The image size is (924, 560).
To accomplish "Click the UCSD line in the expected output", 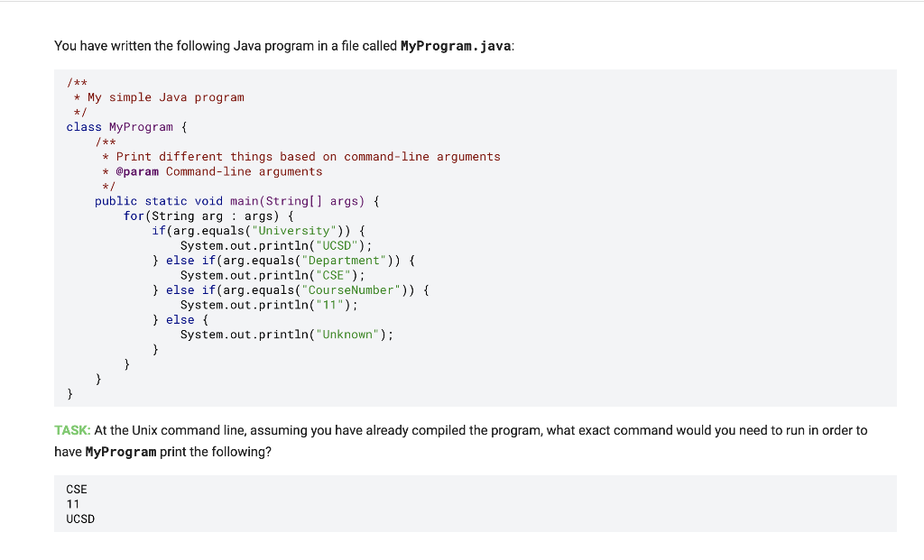I will pos(79,519).
